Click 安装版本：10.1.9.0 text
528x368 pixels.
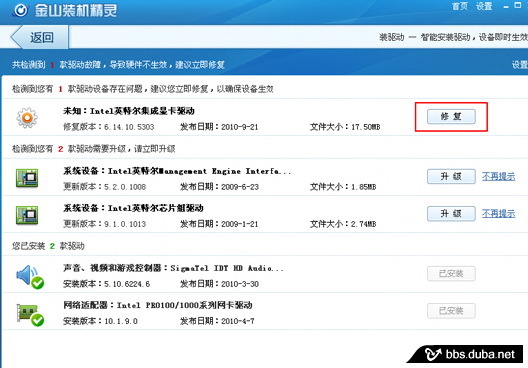pyautogui.click(x=100, y=321)
